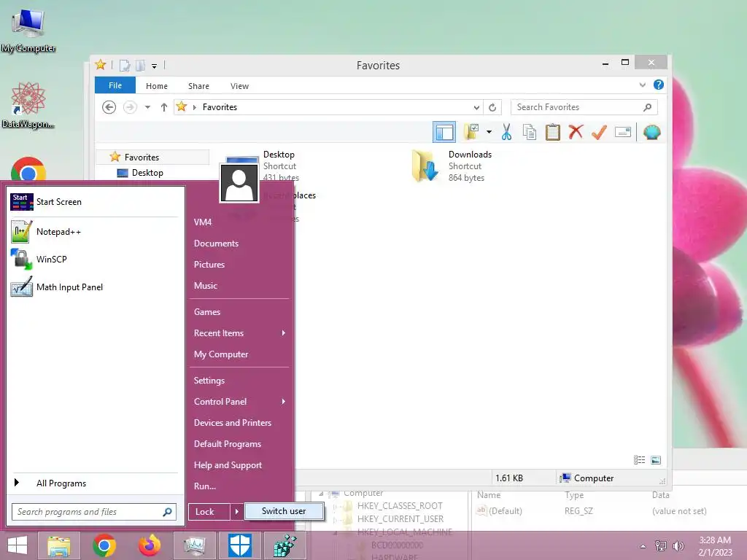Click the Paste clipboard icon
The image size is (747, 560).
pos(553,132)
